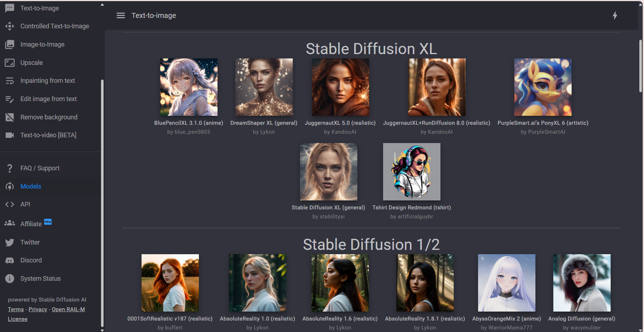Select 0001SoftRealistic v187 thumbnail
The image size is (644, 332).
170,283
